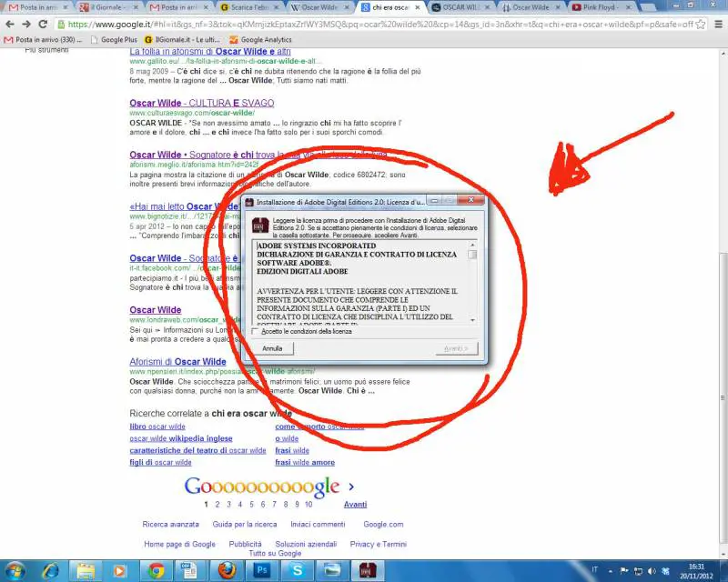Click the Chrome address bar URL
This screenshot has width=728, height=582.
coord(379,25)
